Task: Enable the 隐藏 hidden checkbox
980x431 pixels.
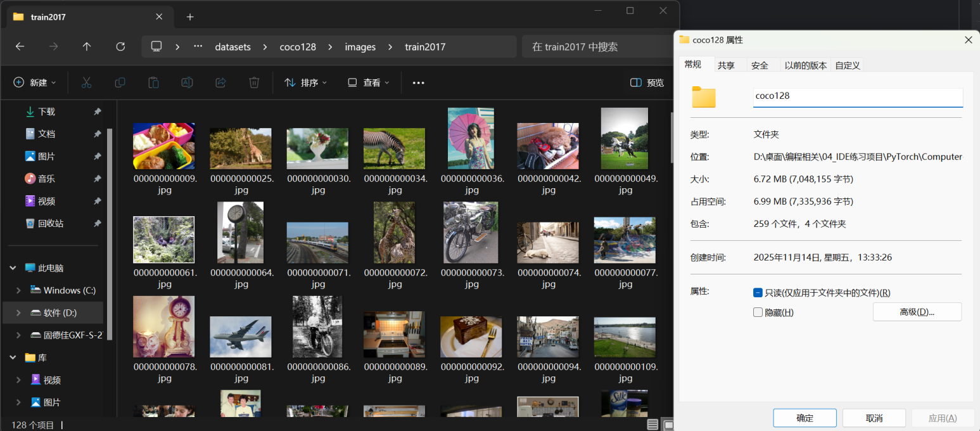Action: [758, 312]
